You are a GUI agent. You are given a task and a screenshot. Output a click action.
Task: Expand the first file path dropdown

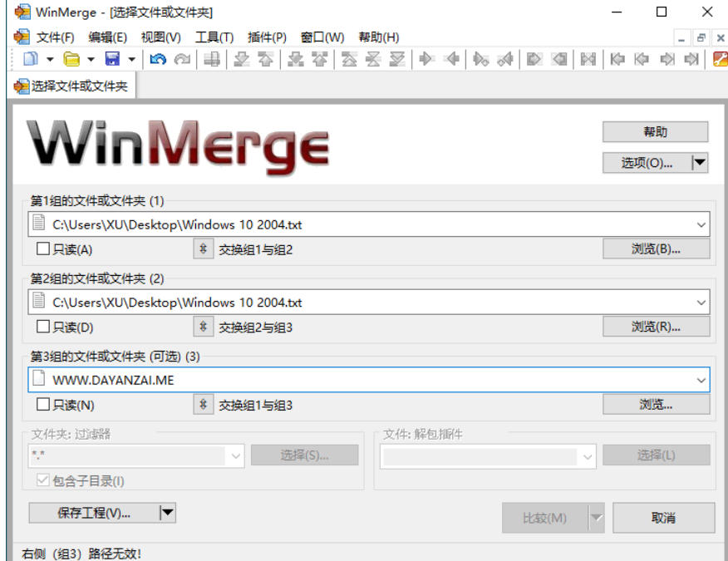pos(703,223)
